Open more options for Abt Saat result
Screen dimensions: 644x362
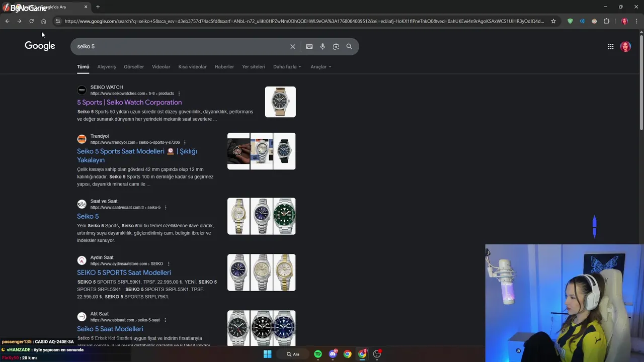click(x=165, y=320)
